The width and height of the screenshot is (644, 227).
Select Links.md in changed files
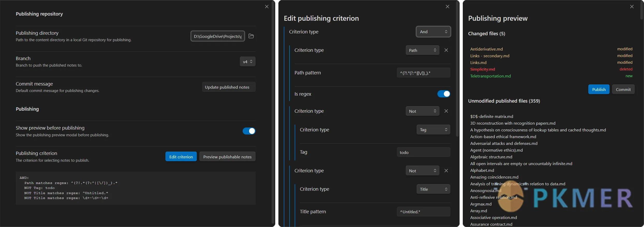(x=478, y=62)
